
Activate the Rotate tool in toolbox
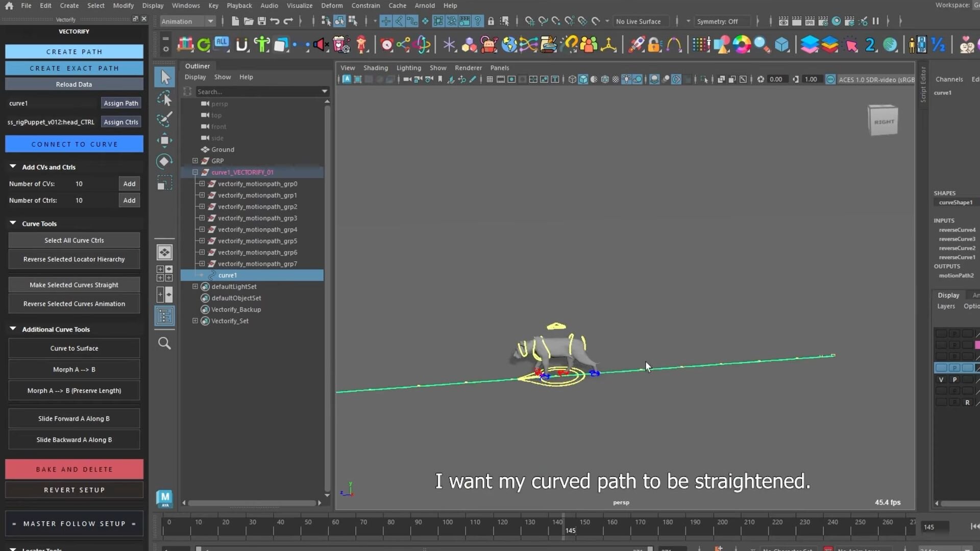click(165, 161)
